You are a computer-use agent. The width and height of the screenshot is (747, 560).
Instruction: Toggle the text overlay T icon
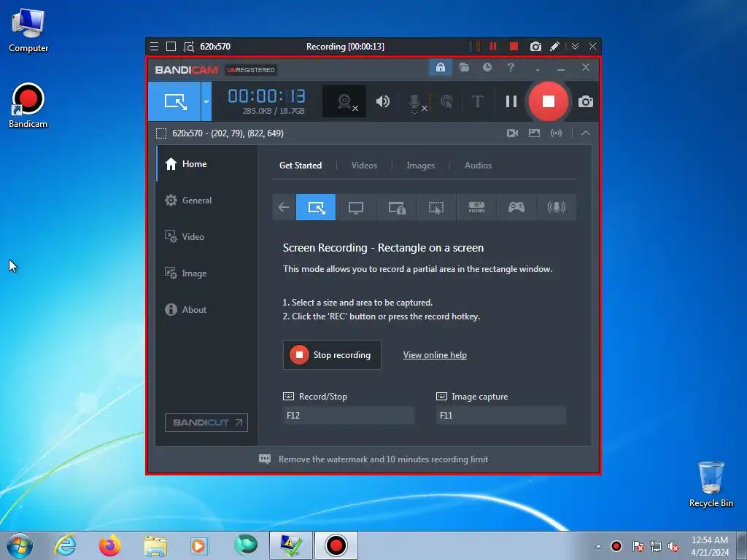pyautogui.click(x=477, y=101)
